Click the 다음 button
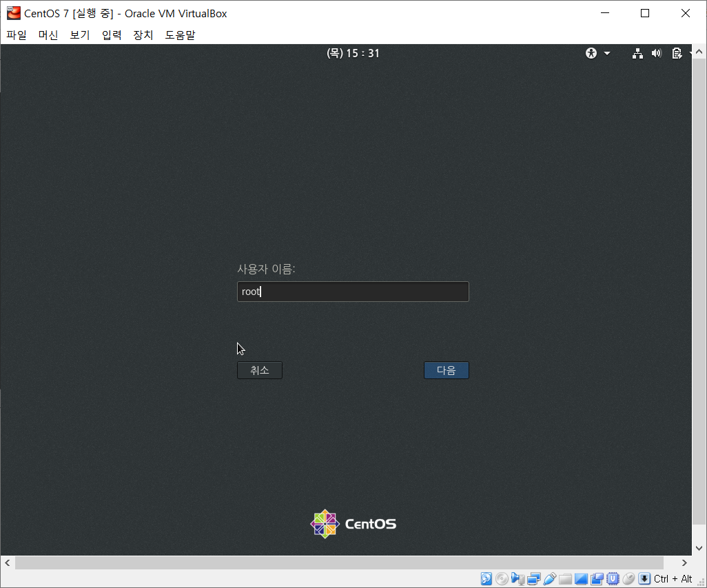This screenshot has width=707, height=588. coord(447,370)
